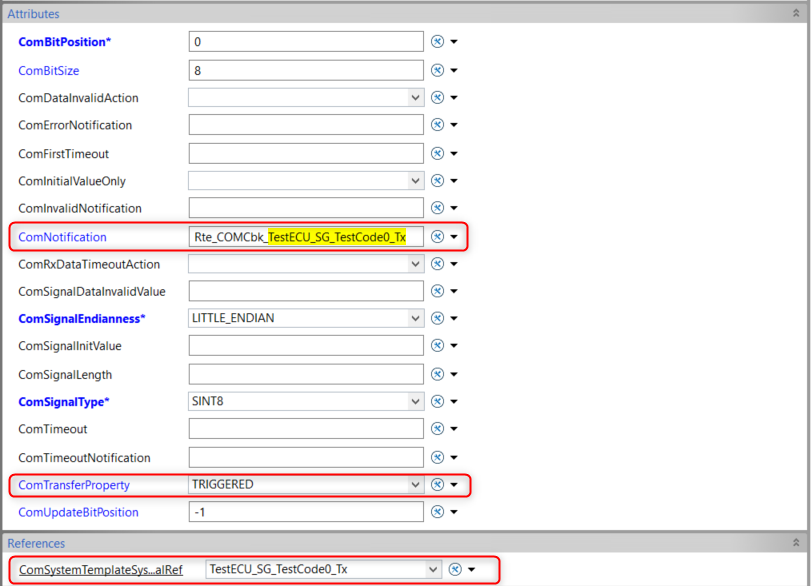
Task: Click the ComTimeoutNotification input field
Action: coord(306,457)
